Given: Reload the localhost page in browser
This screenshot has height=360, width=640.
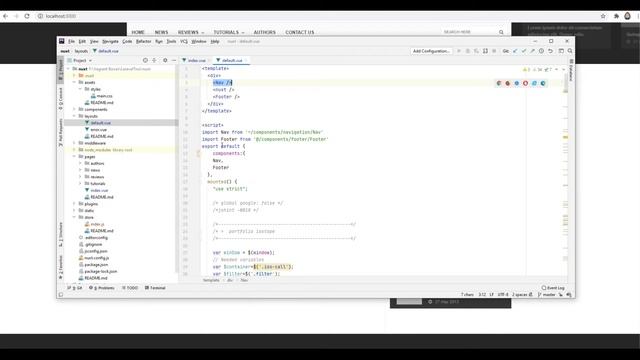Looking at the screenshot, I should (27, 16).
